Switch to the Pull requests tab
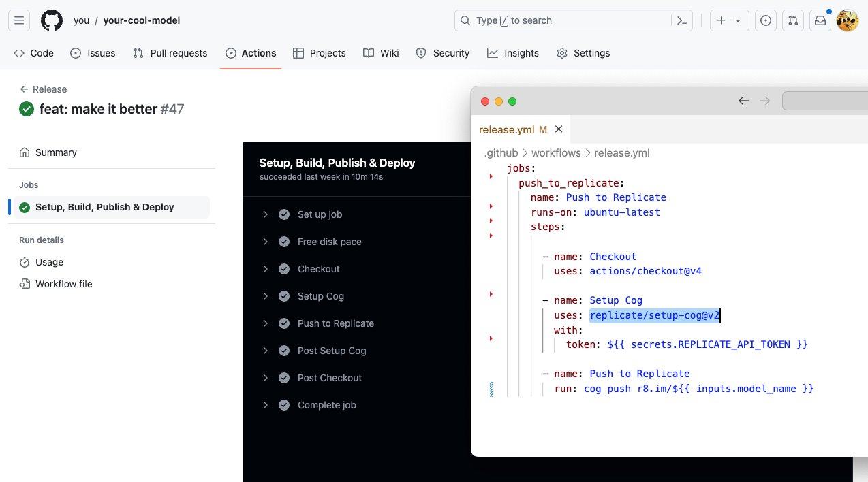 170,53
